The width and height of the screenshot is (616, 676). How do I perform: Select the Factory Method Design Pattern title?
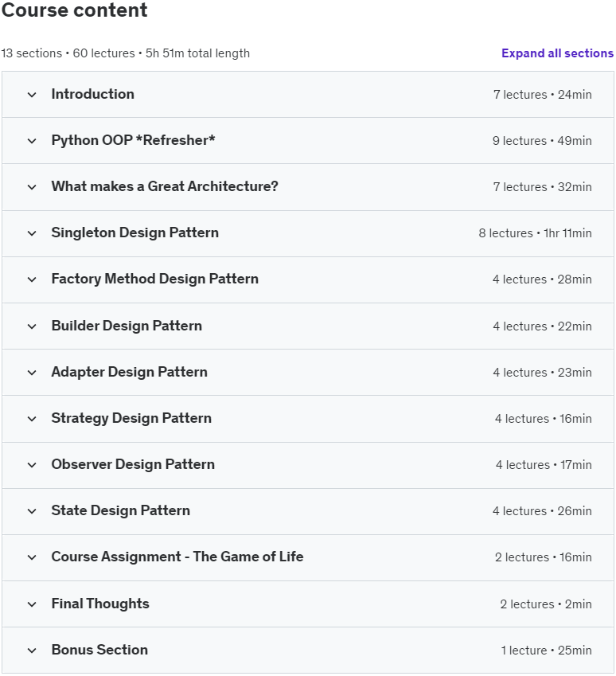(154, 279)
